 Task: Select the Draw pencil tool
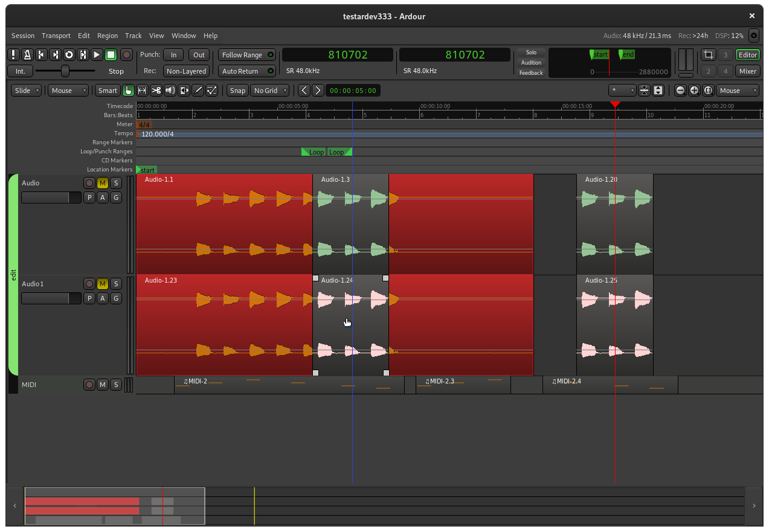(x=198, y=91)
